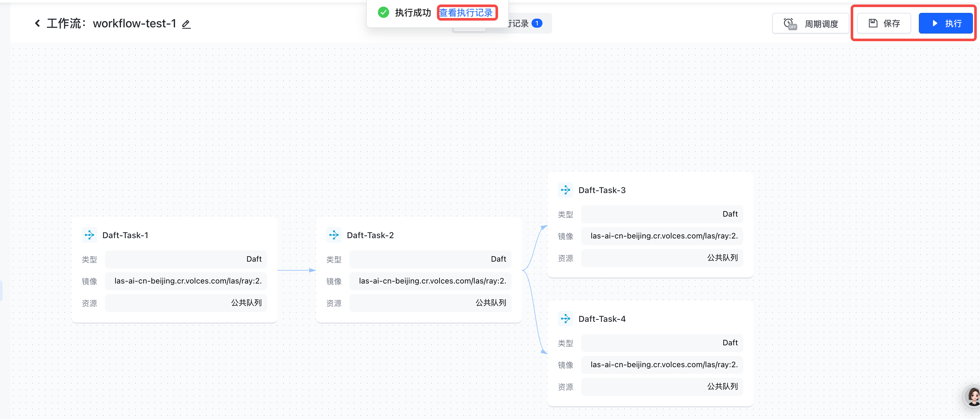Click the Daft-Task-1 node icon
This screenshot has width=980, height=419.
(x=89, y=235)
